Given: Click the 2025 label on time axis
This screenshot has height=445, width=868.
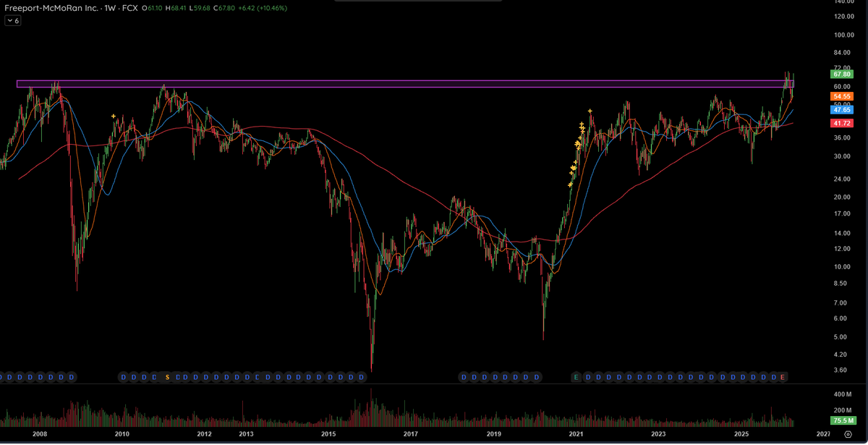Looking at the screenshot, I should 741,434.
